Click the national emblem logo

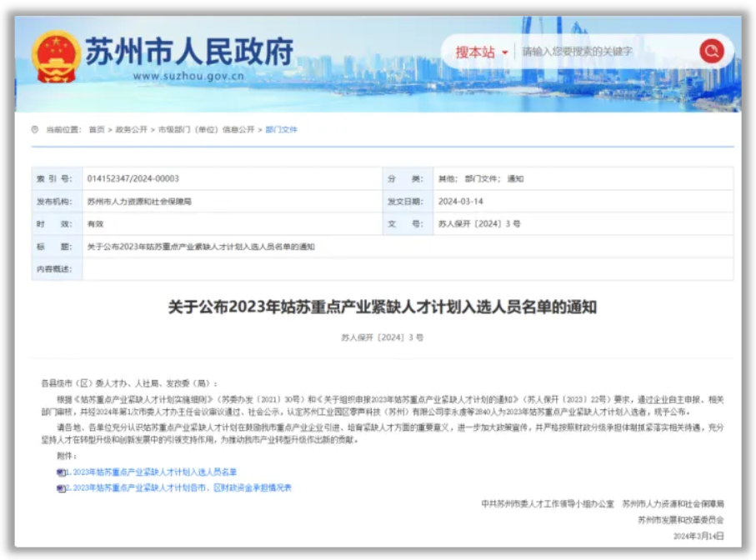click(x=56, y=56)
